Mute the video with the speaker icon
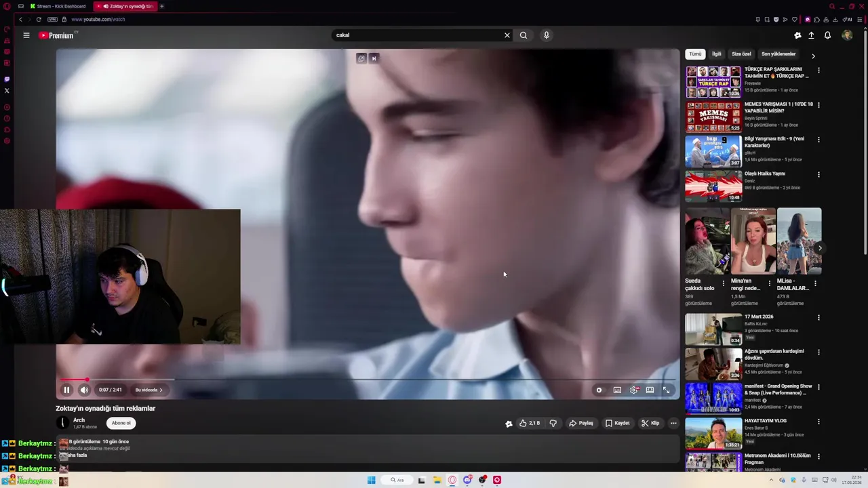Image resolution: width=868 pixels, height=488 pixels. click(84, 390)
